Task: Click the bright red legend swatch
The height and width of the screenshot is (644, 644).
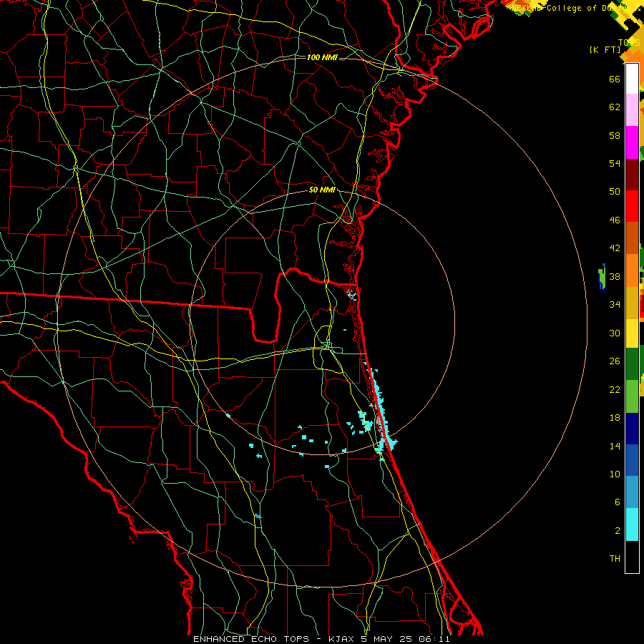Action: click(632, 206)
